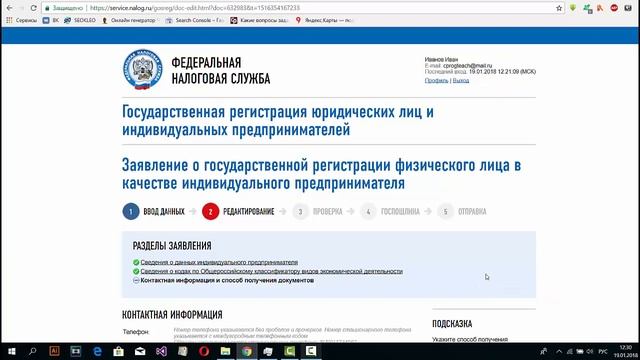Open the Сервисы apps bookmark
640x360 pixels.
[22, 20]
